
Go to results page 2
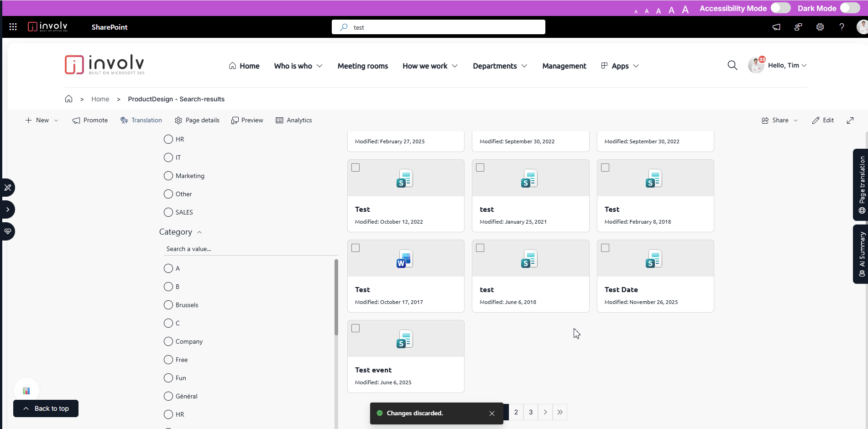[516, 412]
